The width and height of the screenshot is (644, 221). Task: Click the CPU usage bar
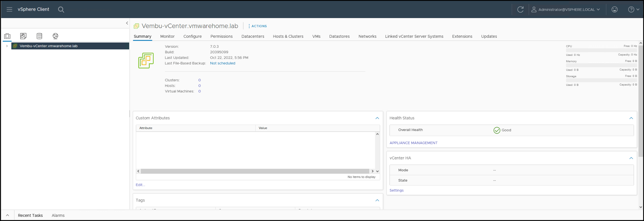point(601,50)
